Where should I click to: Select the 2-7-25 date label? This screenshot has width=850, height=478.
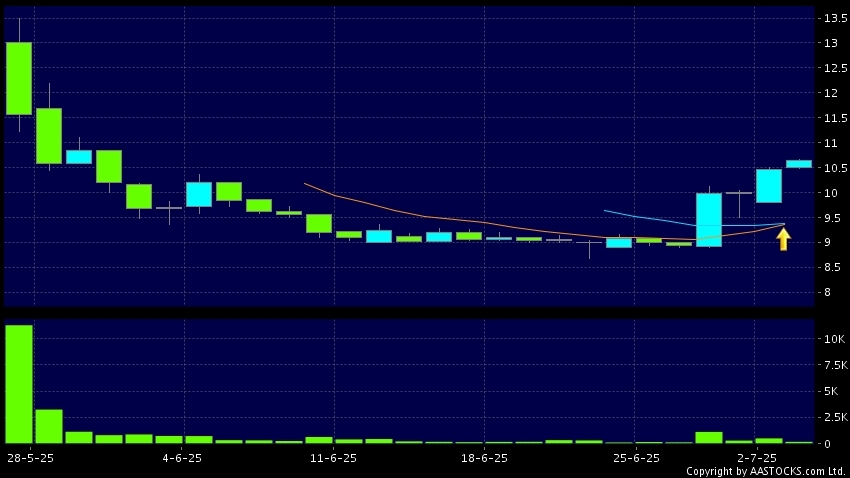pyautogui.click(x=757, y=458)
